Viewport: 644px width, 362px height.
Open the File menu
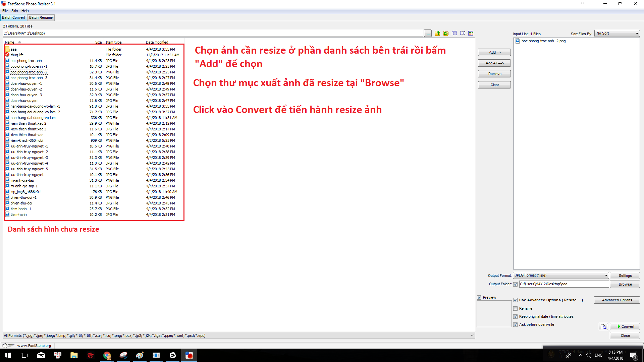pos(5,11)
